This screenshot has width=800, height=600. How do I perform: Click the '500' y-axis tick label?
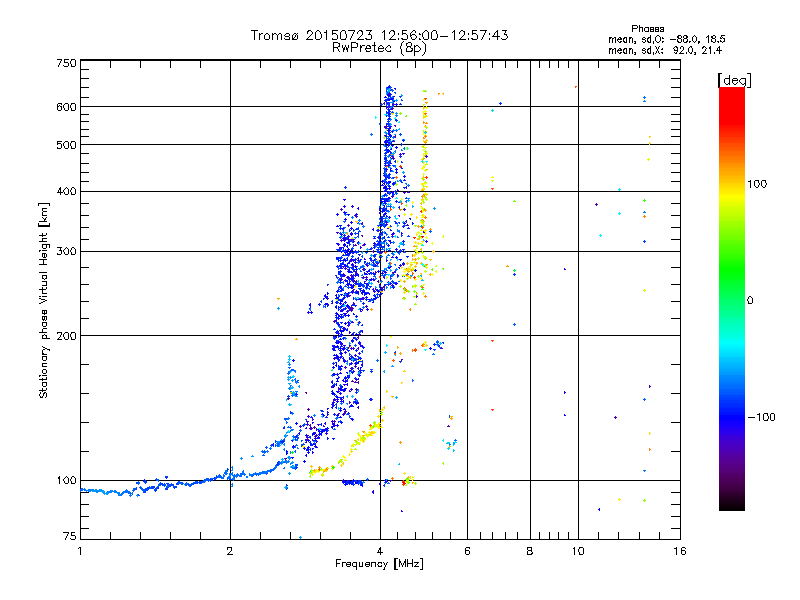[66, 145]
